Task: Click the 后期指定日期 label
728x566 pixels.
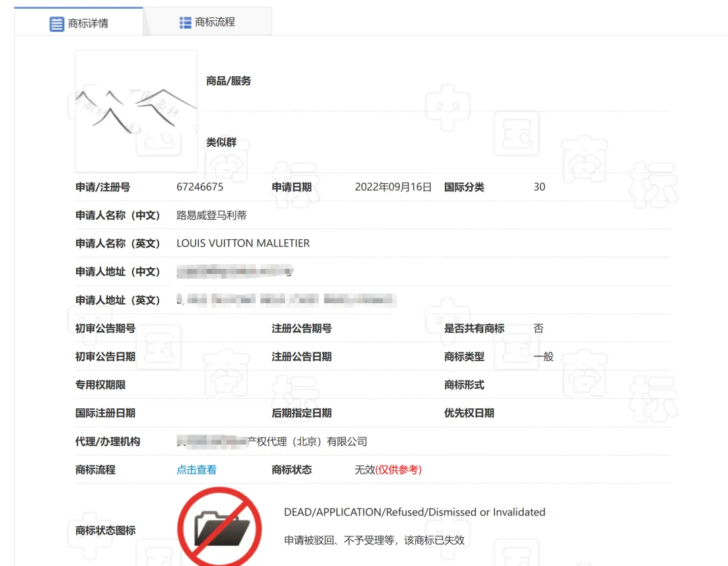Action: click(x=302, y=413)
